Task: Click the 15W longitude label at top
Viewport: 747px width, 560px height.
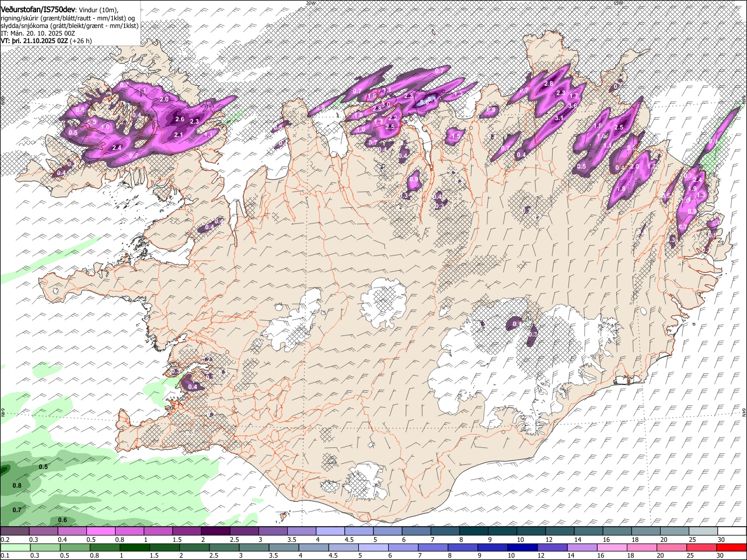Action: coord(618,2)
